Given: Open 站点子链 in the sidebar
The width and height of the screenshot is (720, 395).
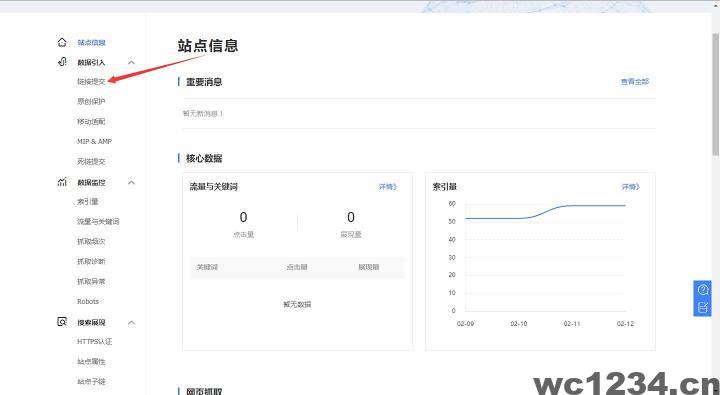Looking at the screenshot, I should pos(91,381).
